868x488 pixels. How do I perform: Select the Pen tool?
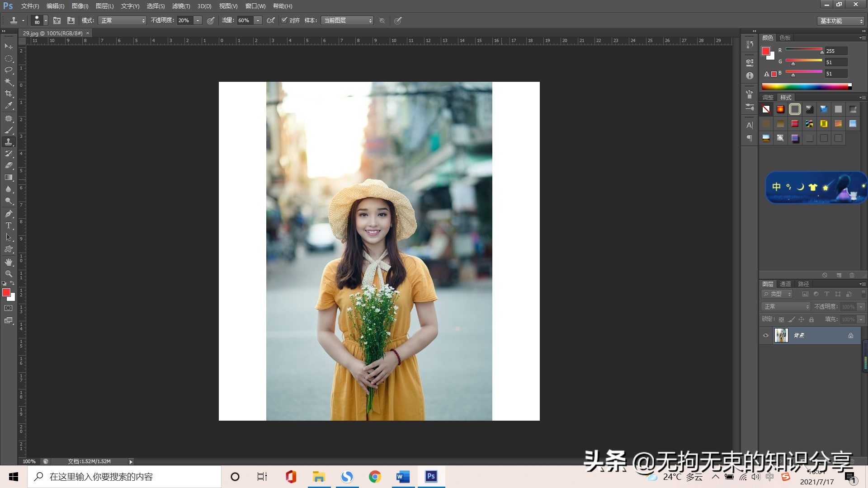[x=9, y=214]
